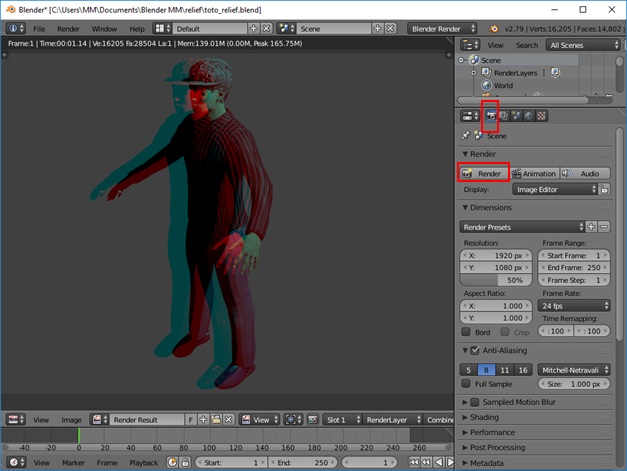The height and width of the screenshot is (471, 627).
Task: Open the World properties tab icon
Action: pyautogui.click(x=529, y=116)
